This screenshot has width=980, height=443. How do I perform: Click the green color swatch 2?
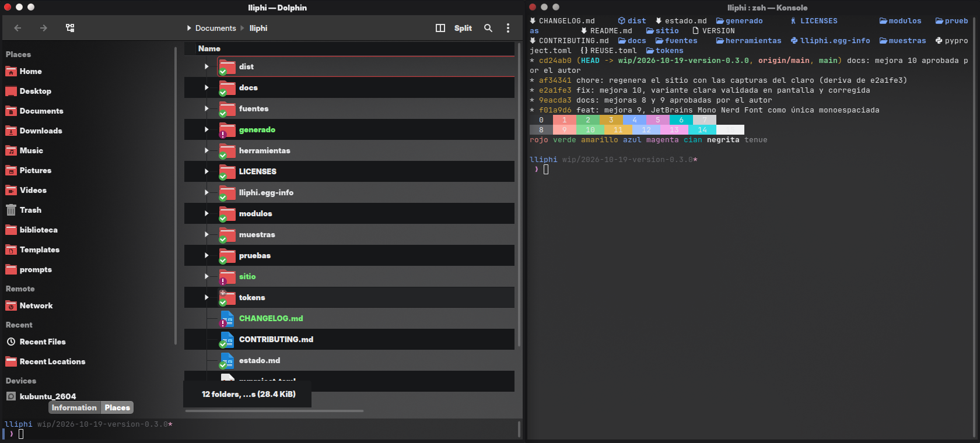[x=587, y=120]
